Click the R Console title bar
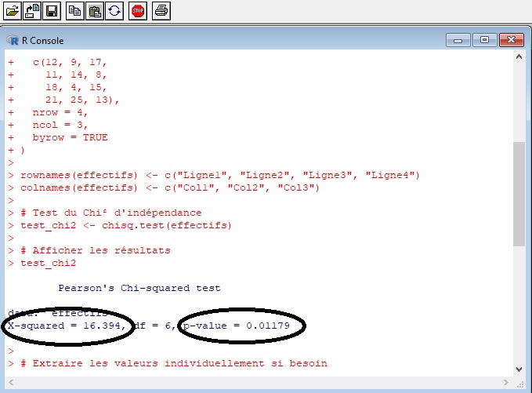 click(x=235, y=40)
